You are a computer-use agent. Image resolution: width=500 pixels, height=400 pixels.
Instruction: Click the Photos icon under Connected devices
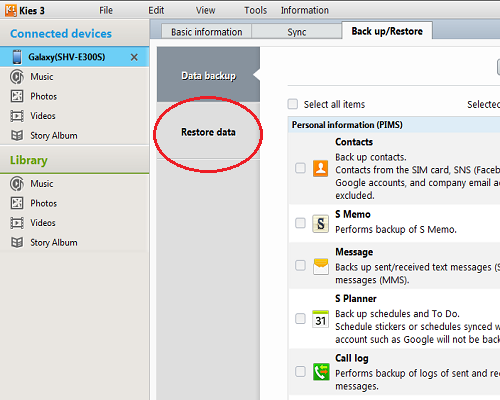pos(17,96)
